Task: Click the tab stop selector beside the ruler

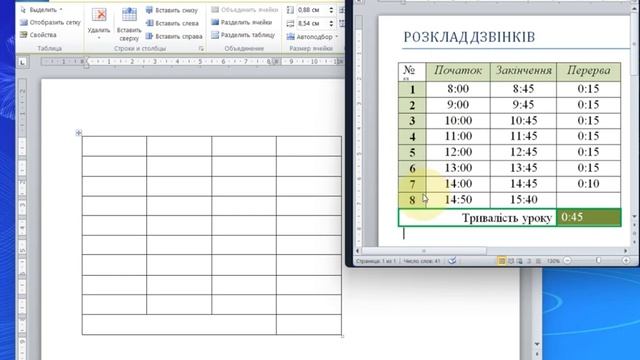Action: click(22, 62)
